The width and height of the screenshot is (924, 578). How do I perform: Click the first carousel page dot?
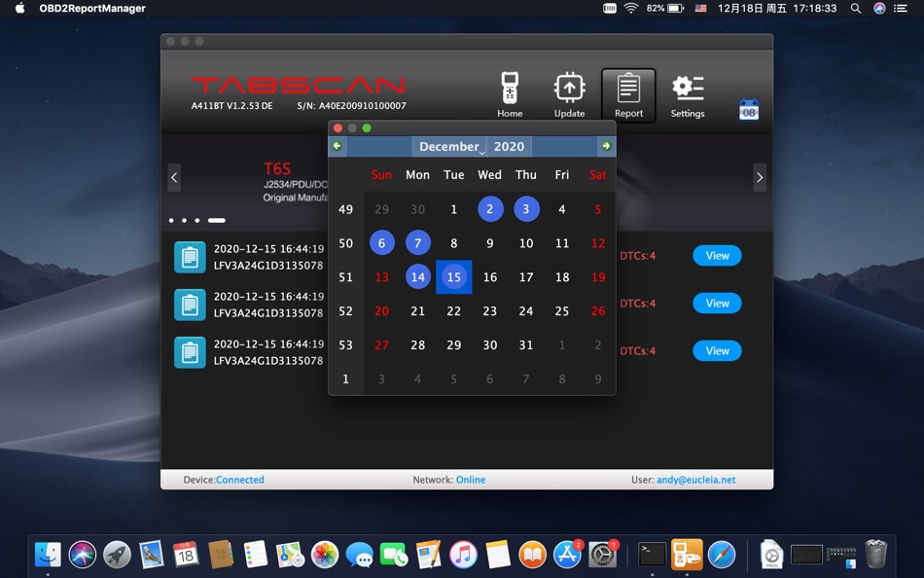[x=171, y=221]
